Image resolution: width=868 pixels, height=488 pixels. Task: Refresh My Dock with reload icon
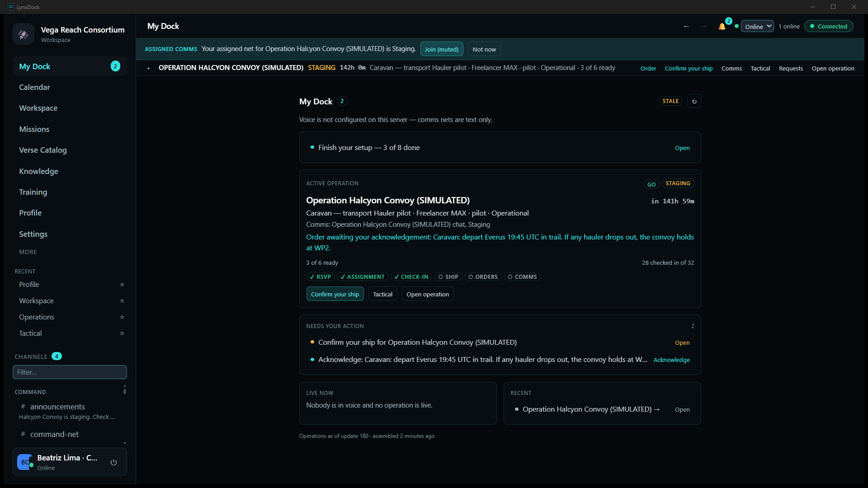pyautogui.click(x=694, y=101)
